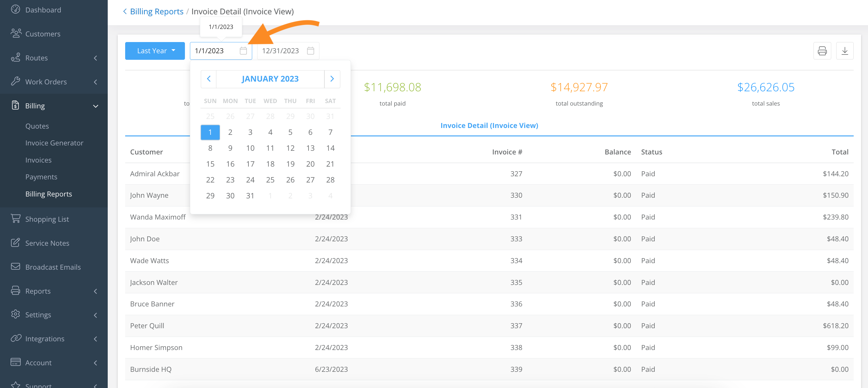Choose January 31 in the calendar
The image size is (868, 388).
[x=250, y=196]
